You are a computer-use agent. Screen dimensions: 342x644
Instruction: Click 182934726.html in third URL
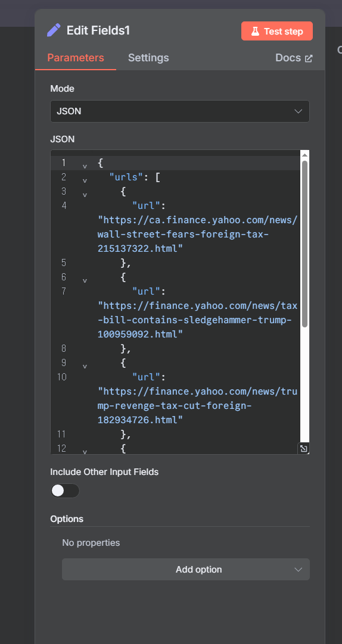coord(140,420)
